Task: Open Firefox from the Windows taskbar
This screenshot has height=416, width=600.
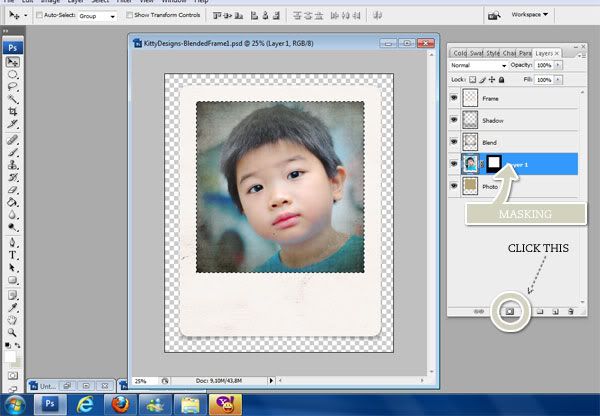Action: click(x=120, y=404)
